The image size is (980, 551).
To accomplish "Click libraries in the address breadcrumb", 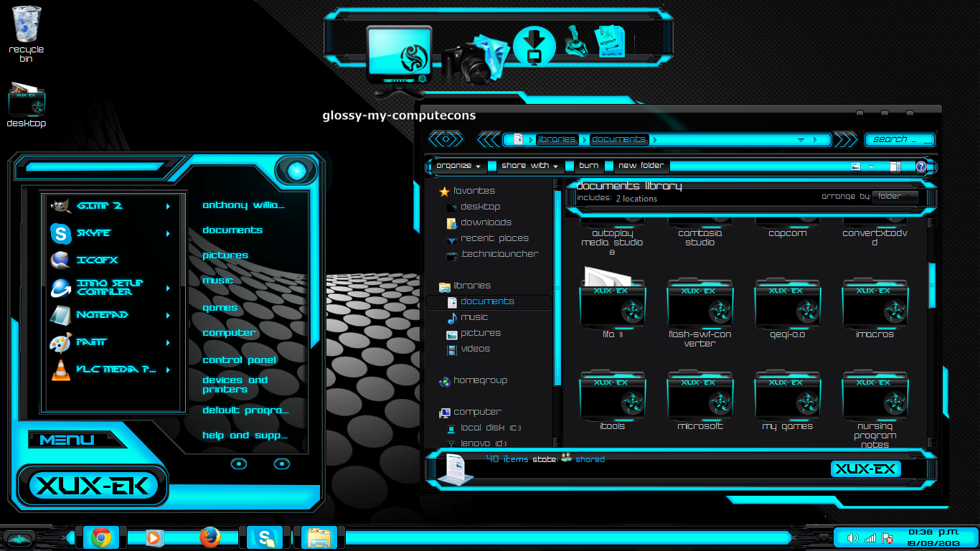I will (556, 140).
